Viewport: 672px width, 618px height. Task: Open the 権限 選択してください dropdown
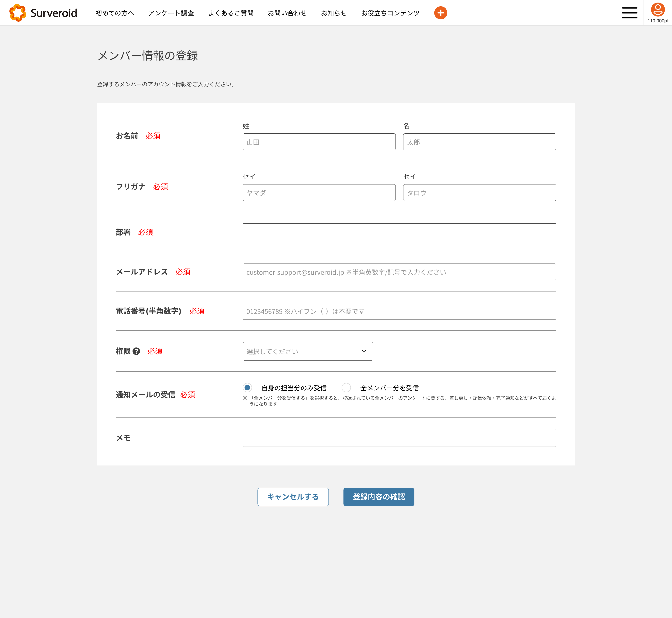(x=308, y=351)
